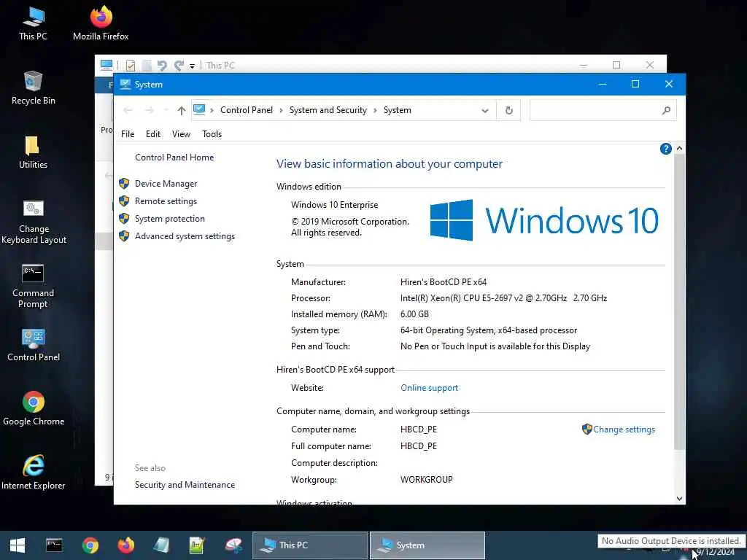Screen dimensions: 747x560
Task: Open Remote settings link
Action: [166, 201]
